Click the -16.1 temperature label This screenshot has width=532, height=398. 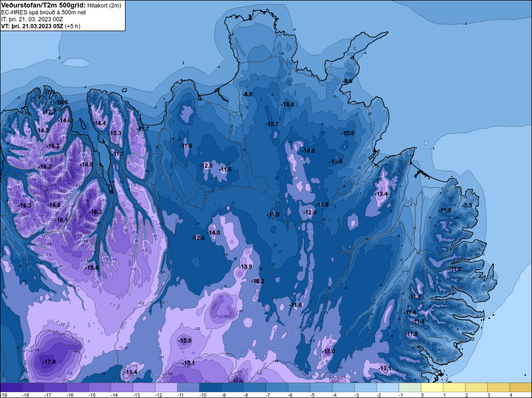pos(61,220)
